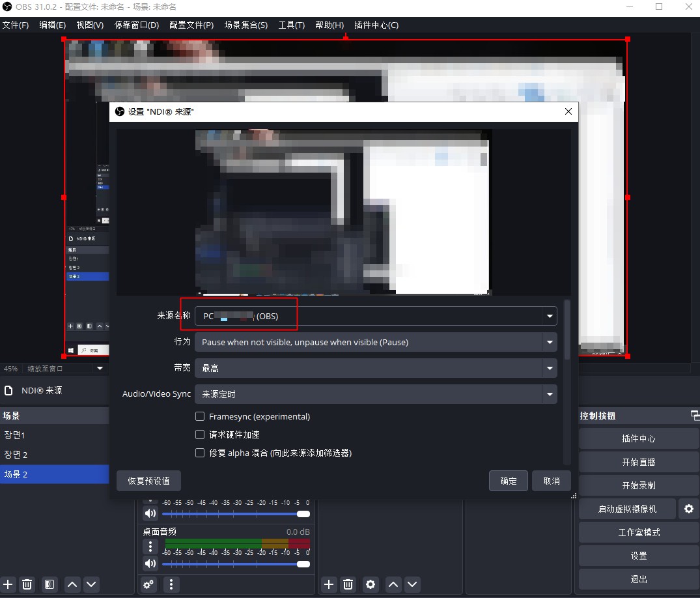Click the 桌面音频 volume slider
This screenshot has width=700, height=598.
[236, 564]
